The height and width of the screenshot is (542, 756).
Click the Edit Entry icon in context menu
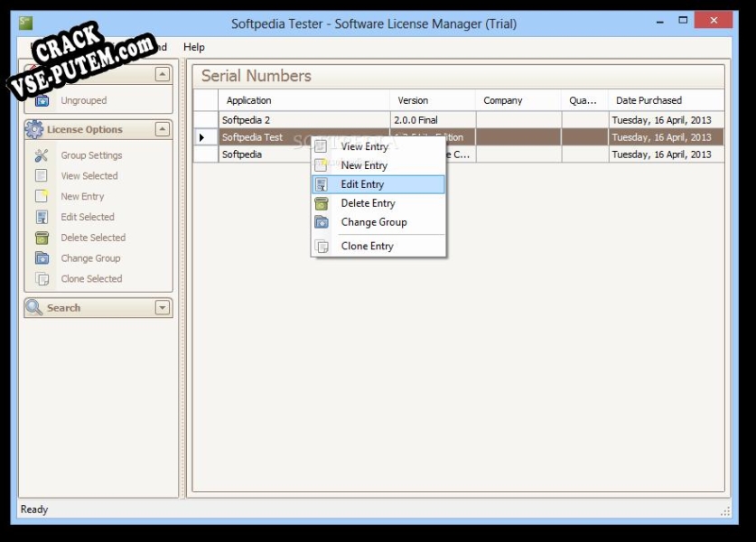coord(322,184)
